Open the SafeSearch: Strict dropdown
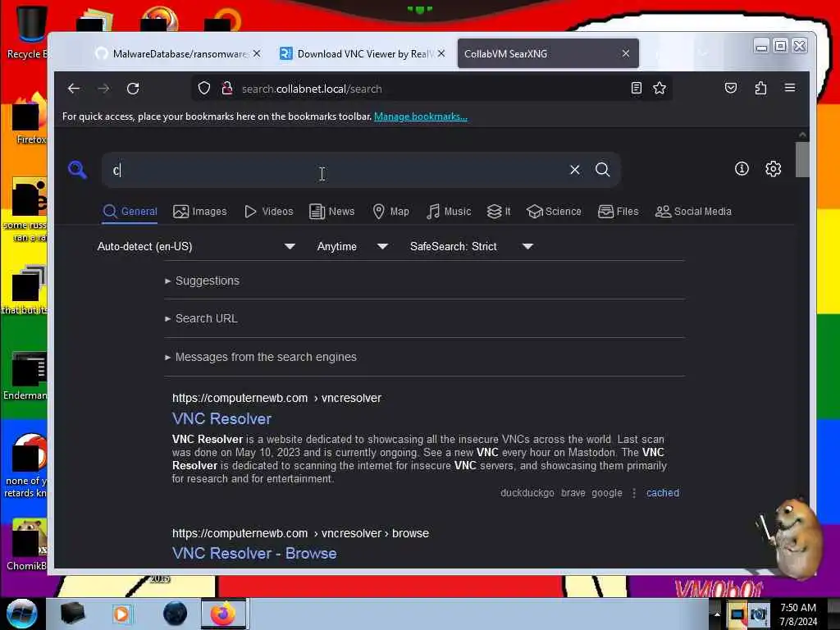 coord(472,246)
